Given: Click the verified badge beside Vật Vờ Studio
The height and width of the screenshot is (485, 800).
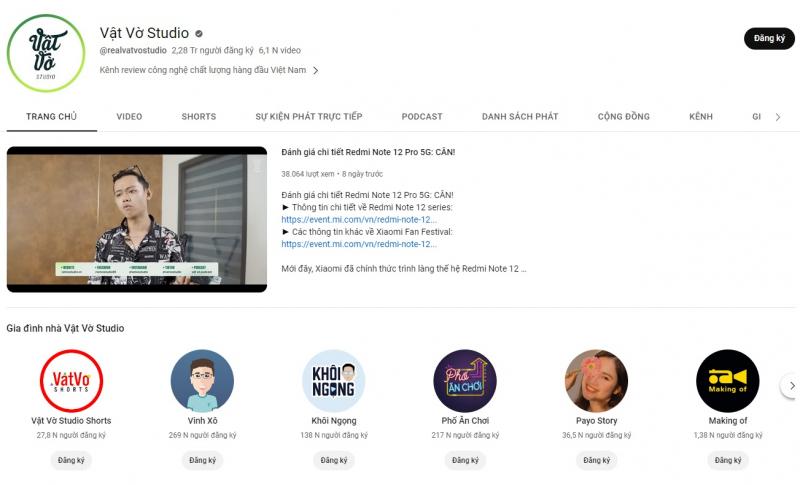Looking at the screenshot, I should pos(199,34).
